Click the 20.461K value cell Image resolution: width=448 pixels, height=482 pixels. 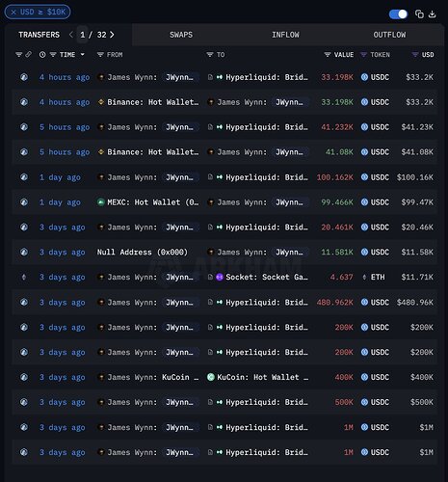click(337, 228)
